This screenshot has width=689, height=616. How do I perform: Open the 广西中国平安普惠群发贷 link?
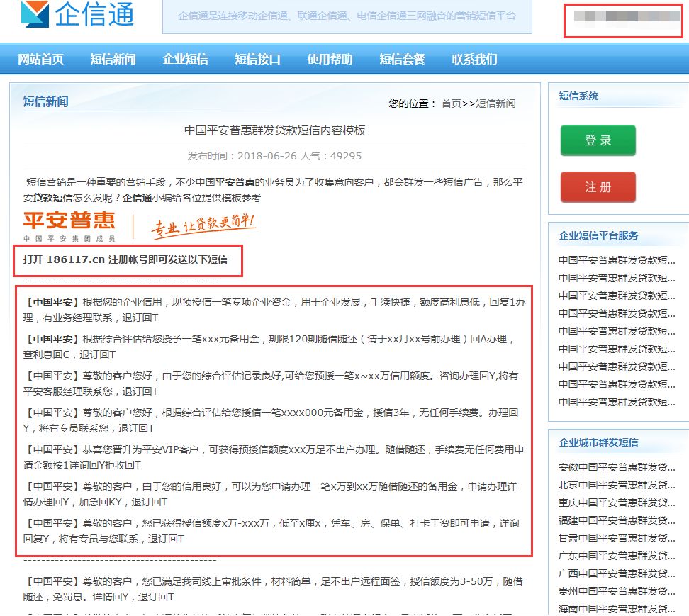[617, 573]
